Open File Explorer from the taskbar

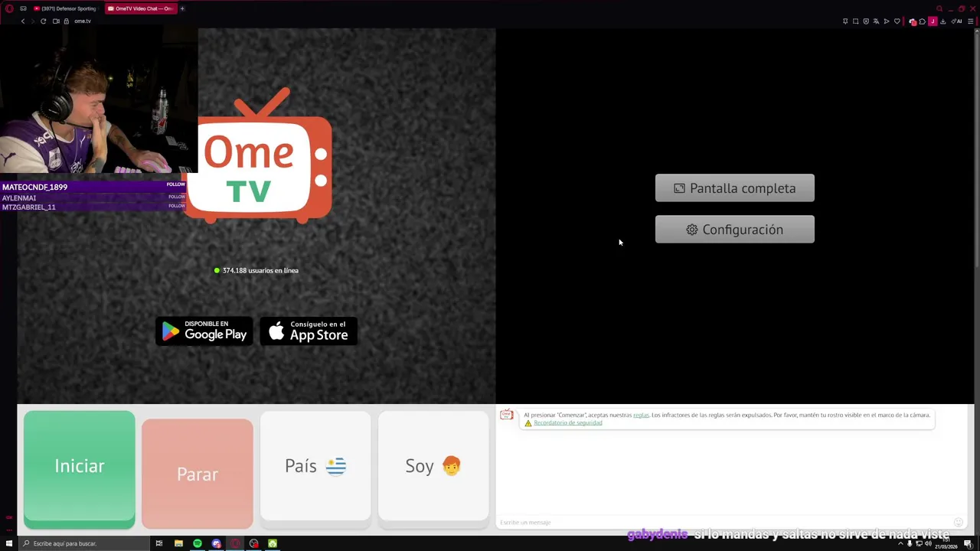(178, 543)
